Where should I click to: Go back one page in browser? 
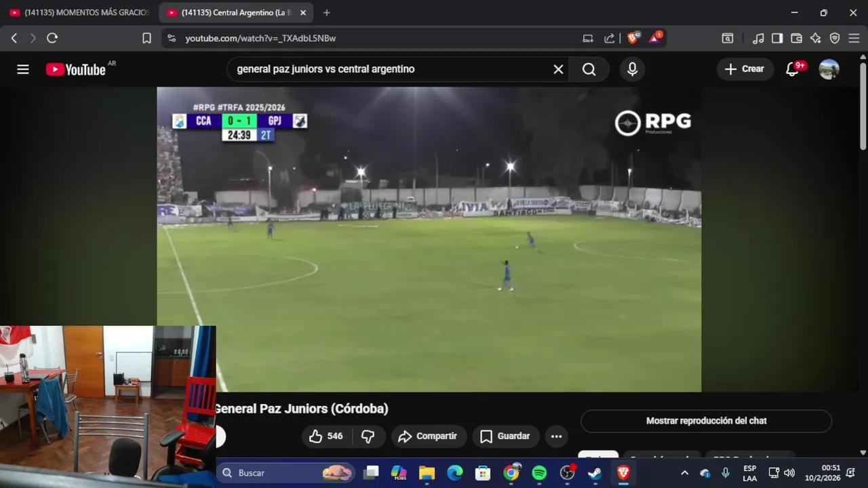click(14, 38)
